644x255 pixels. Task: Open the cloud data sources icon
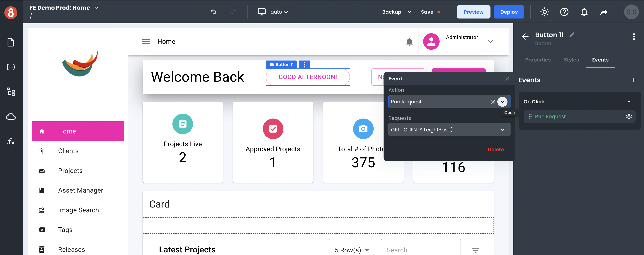[11, 116]
